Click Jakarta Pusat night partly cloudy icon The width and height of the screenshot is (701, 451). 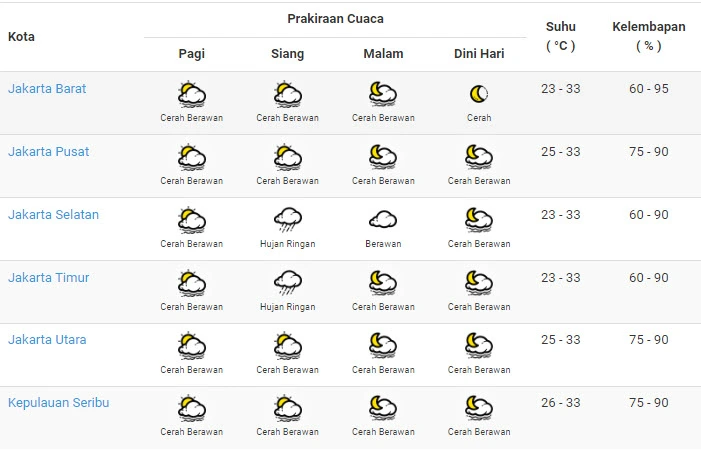[x=383, y=158]
